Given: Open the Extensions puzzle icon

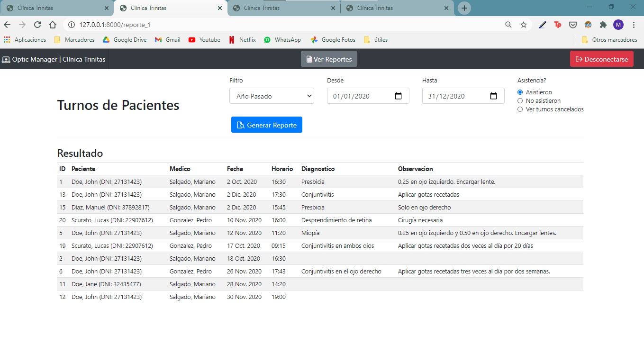Looking at the screenshot, I should pos(603,25).
